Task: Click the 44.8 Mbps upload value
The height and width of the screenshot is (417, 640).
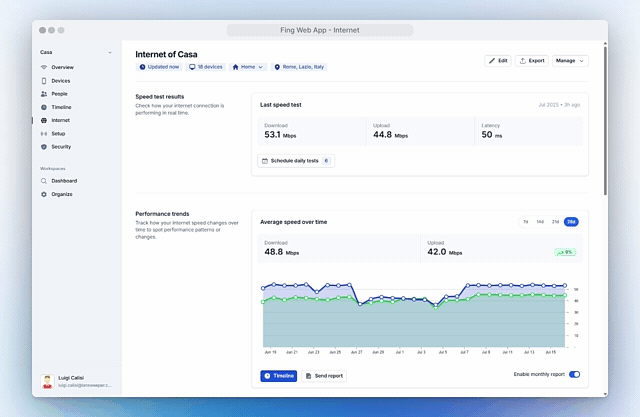Action: click(x=390, y=135)
